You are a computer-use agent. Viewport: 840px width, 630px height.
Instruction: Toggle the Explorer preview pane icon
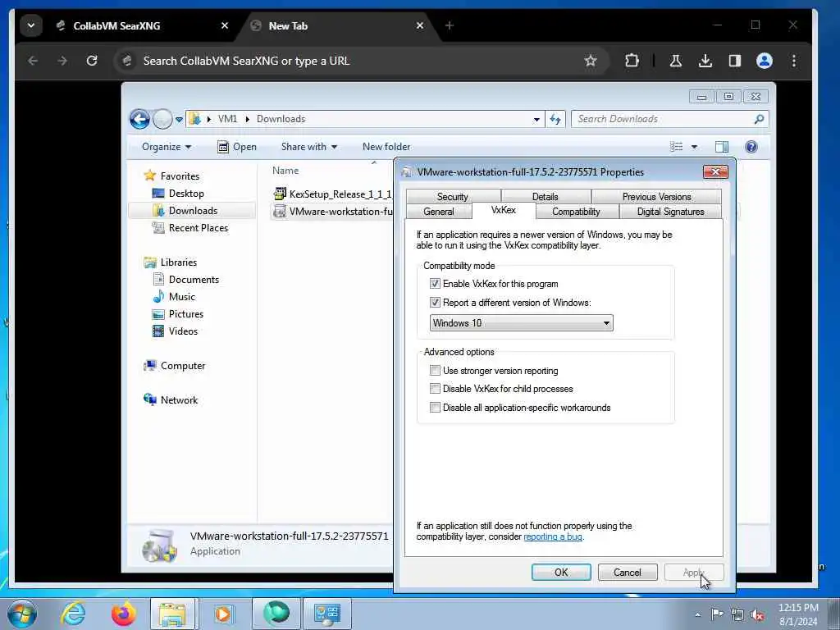pyautogui.click(x=722, y=147)
